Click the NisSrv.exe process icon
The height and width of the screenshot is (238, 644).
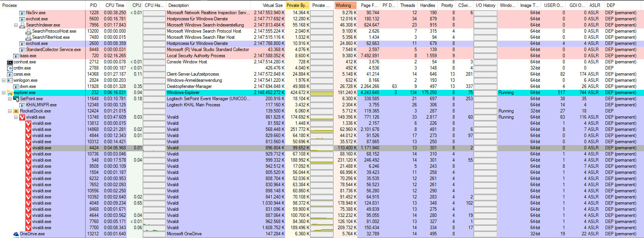tap(22, 13)
